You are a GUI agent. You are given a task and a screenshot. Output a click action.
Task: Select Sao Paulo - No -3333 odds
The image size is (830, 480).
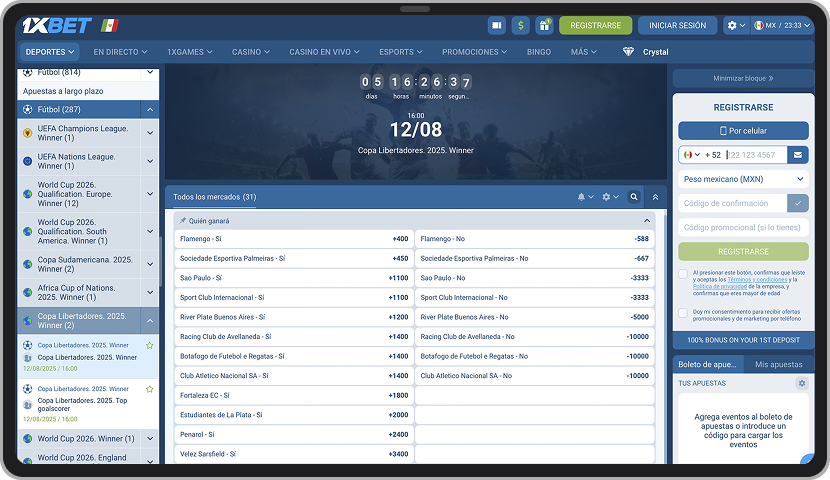point(534,278)
